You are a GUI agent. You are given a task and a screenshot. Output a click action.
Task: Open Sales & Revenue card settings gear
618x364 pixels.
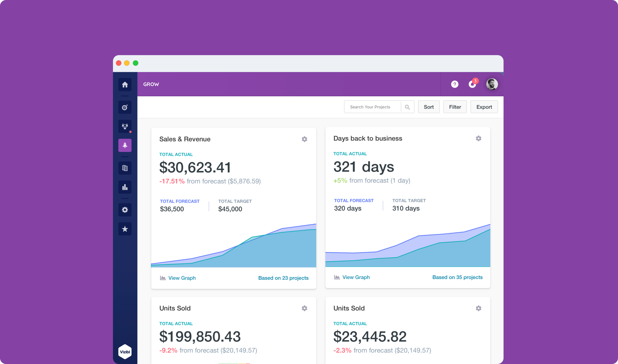[x=304, y=139]
